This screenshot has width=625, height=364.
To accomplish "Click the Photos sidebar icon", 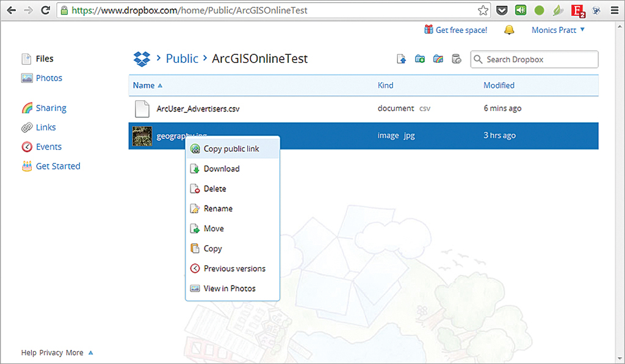I will pos(27,78).
